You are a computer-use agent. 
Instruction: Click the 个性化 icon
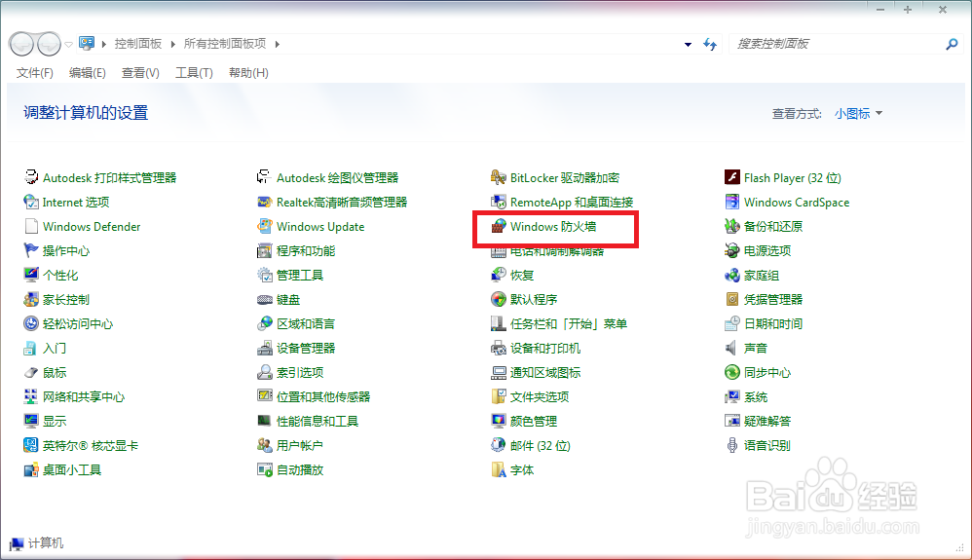[x=31, y=275]
